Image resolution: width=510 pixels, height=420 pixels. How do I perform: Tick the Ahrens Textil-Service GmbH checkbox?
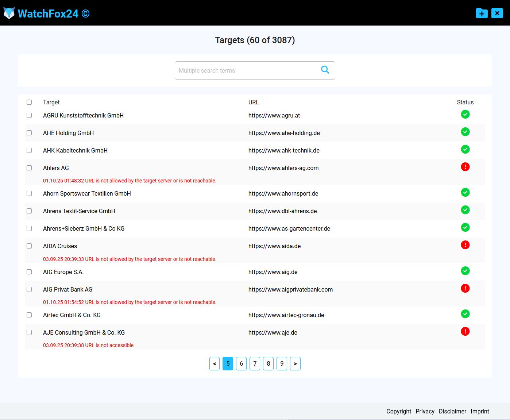point(29,211)
